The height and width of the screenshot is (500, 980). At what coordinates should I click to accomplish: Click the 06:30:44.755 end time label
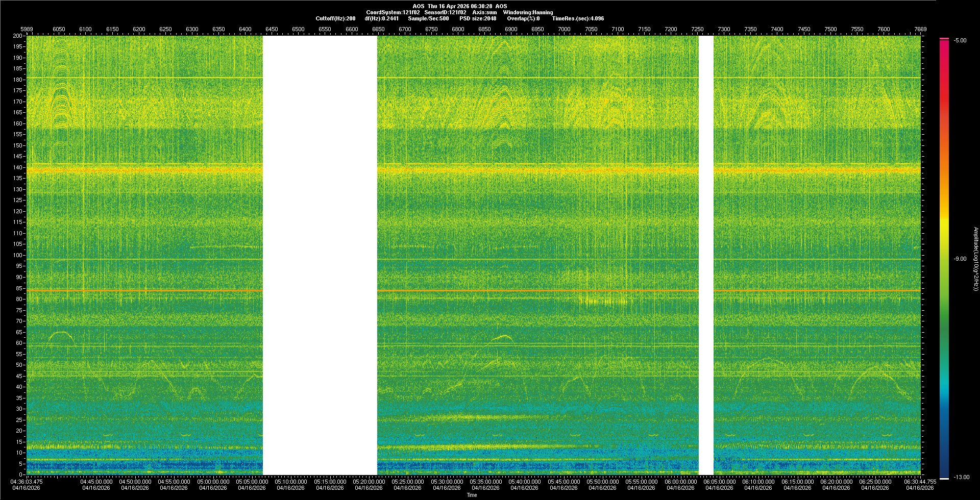[x=920, y=482]
